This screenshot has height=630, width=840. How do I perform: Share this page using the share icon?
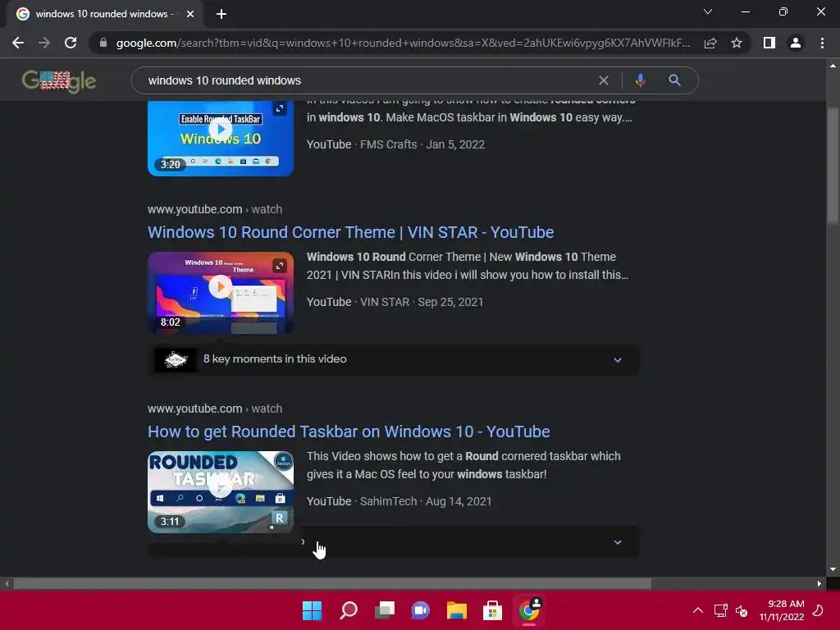(x=710, y=43)
